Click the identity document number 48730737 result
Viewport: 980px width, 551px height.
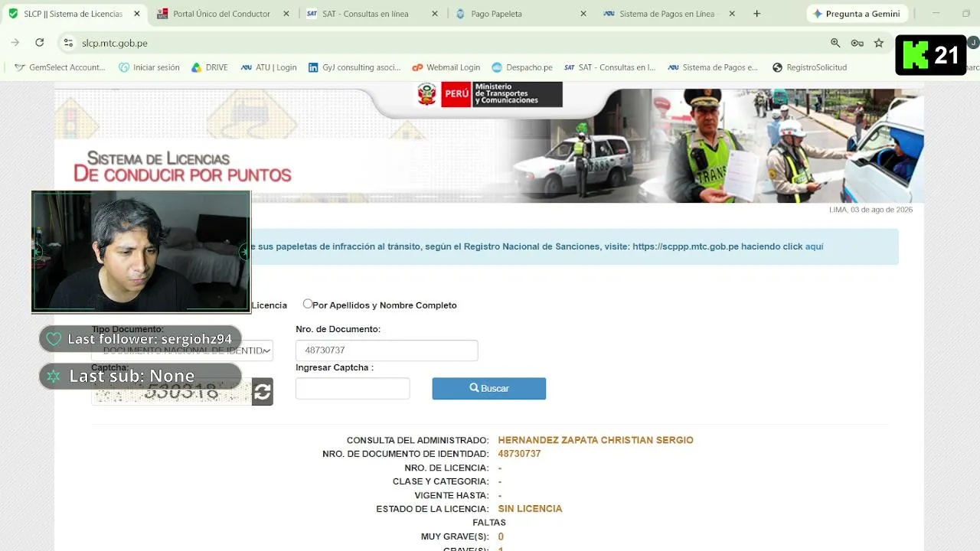[x=519, y=454]
